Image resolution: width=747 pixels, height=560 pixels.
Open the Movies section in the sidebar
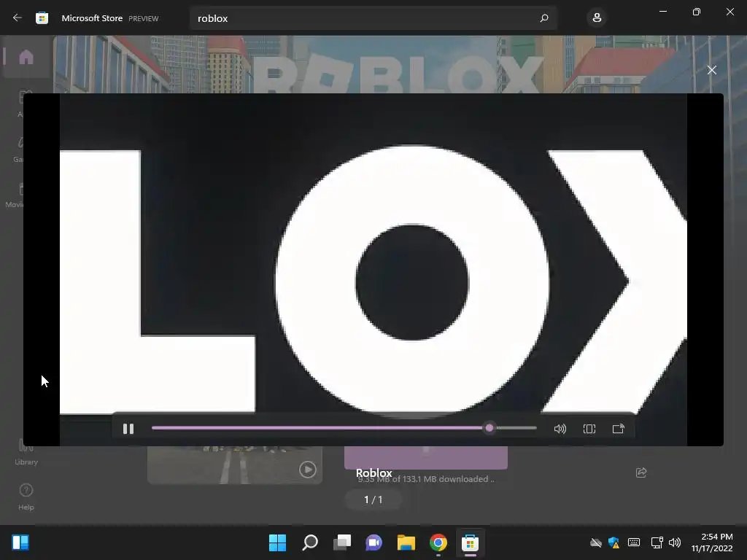click(15, 195)
